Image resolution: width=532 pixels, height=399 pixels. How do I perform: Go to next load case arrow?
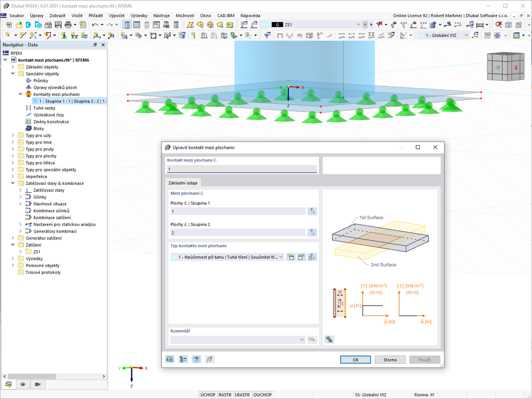(x=371, y=24)
